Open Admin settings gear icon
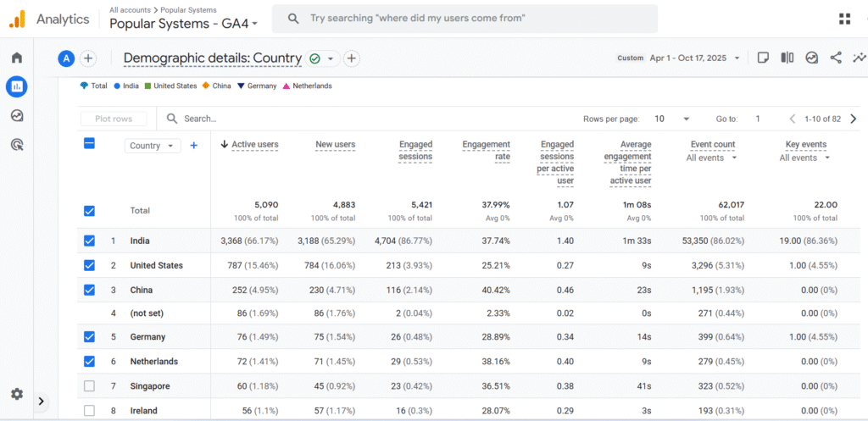The image size is (868, 421). 16,394
